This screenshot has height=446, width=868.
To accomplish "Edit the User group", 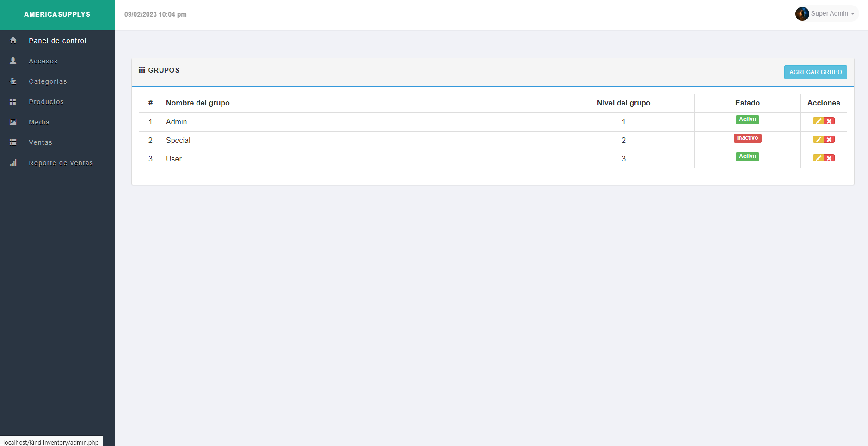I will 818,158.
